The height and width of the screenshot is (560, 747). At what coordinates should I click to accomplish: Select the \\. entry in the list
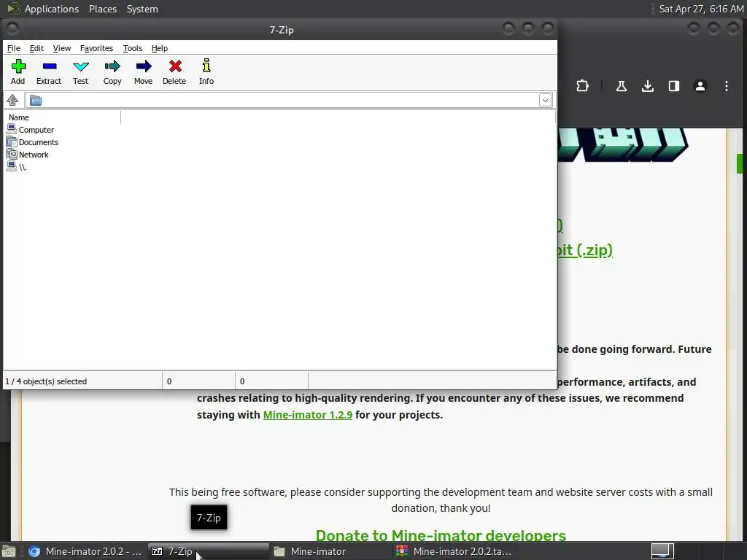pyautogui.click(x=23, y=167)
